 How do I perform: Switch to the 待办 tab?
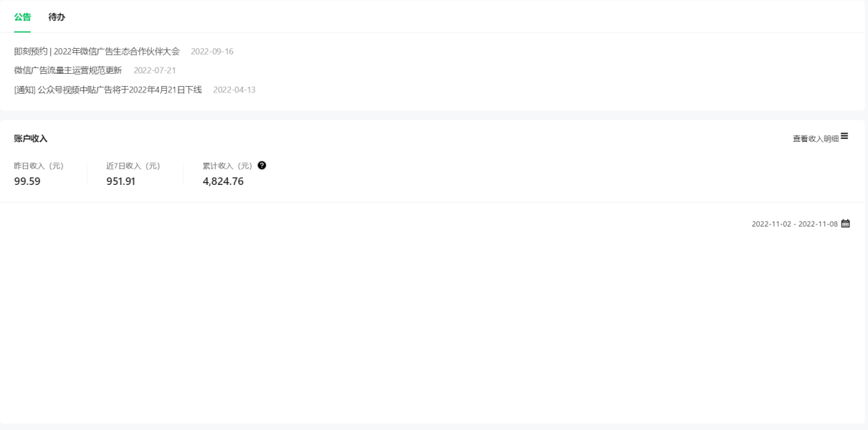[x=57, y=16]
